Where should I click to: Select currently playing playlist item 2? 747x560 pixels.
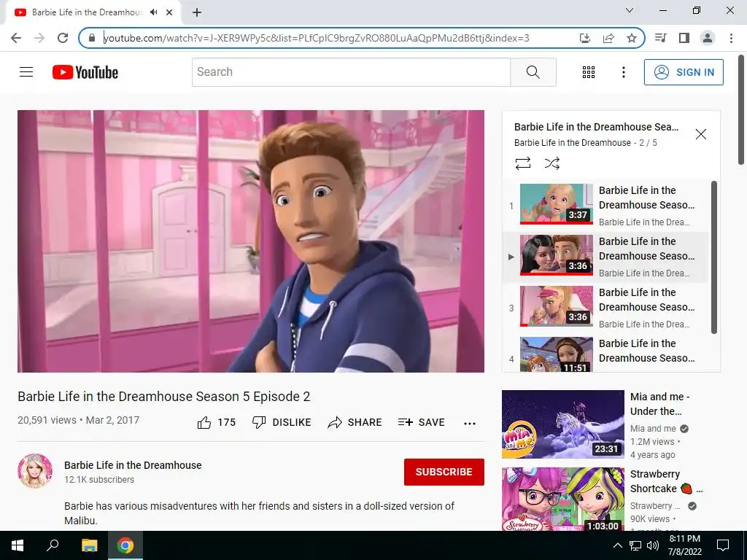coord(606,257)
